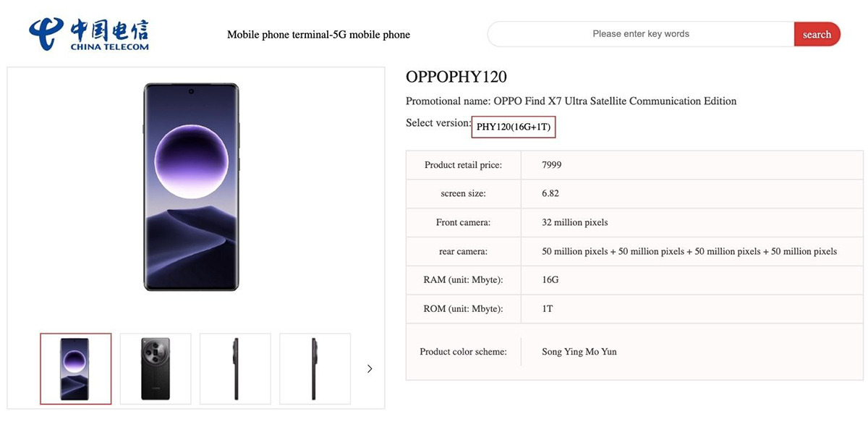Click the 'Song Ying Mo Yun' color scheme
The image size is (868, 443).
(579, 352)
